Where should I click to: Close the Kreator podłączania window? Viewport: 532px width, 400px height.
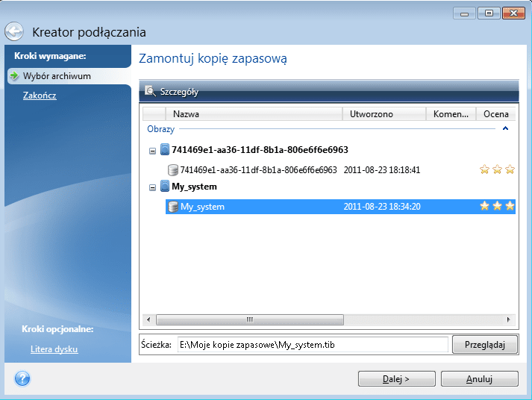(513, 13)
